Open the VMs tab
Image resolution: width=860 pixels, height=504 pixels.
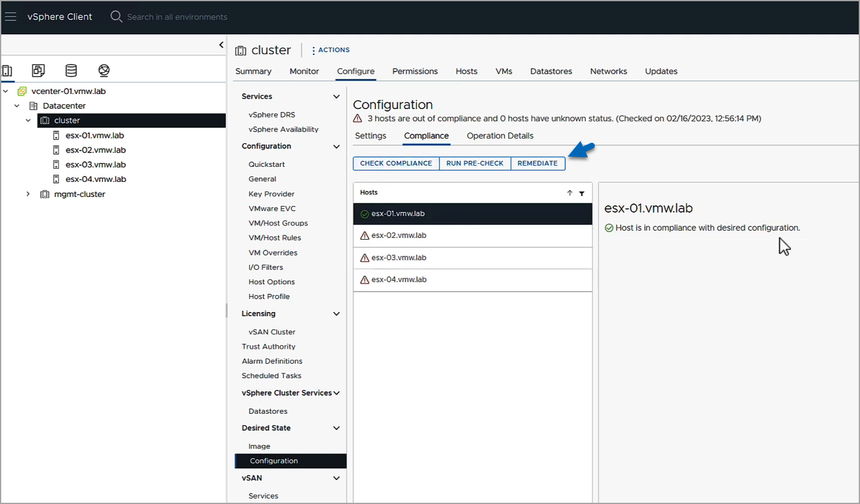click(x=504, y=71)
